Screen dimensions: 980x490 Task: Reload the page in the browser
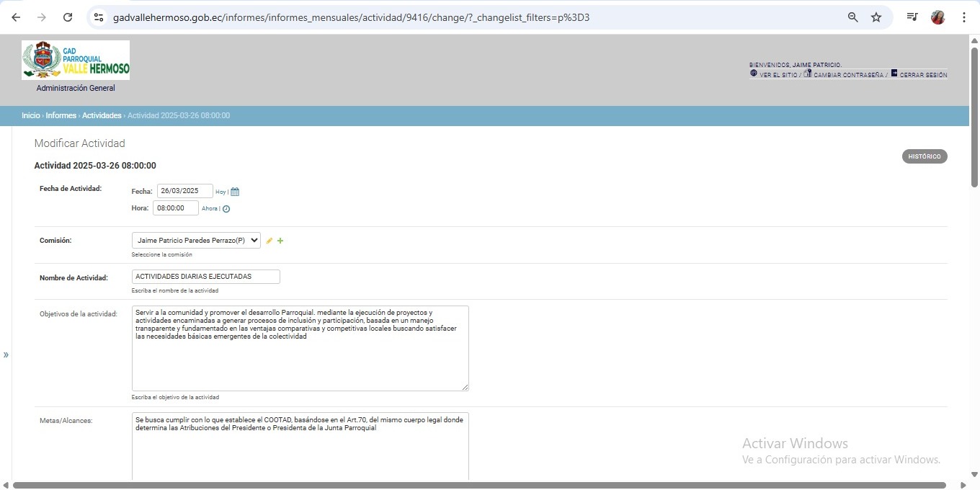coord(68,17)
